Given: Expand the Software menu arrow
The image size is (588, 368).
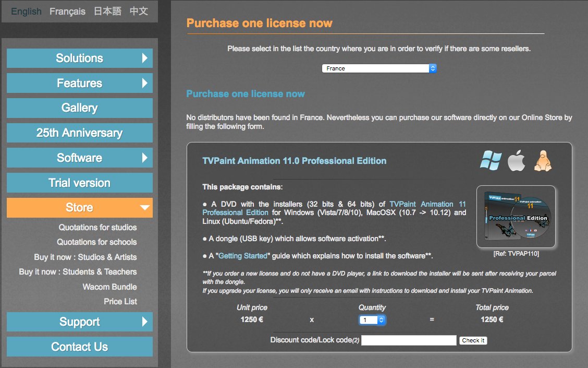Looking at the screenshot, I should pyautogui.click(x=145, y=158).
